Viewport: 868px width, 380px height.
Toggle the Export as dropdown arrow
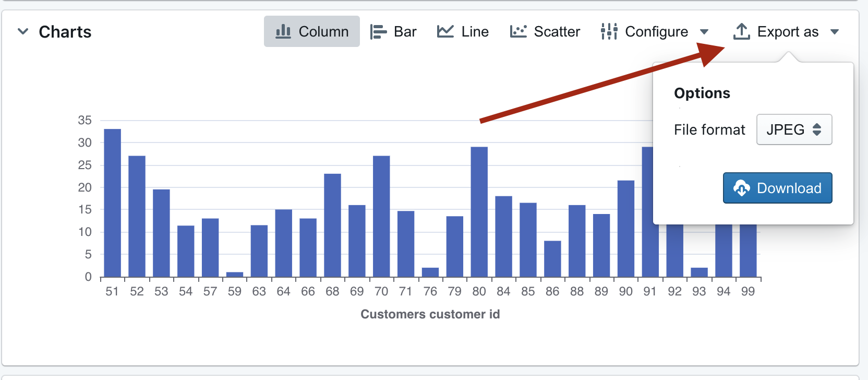[835, 32]
